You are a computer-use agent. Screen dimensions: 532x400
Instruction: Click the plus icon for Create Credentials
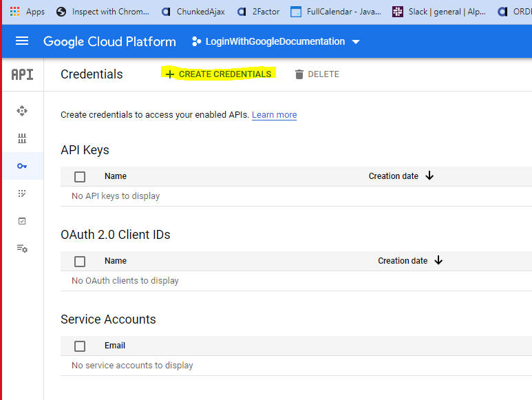click(x=169, y=74)
